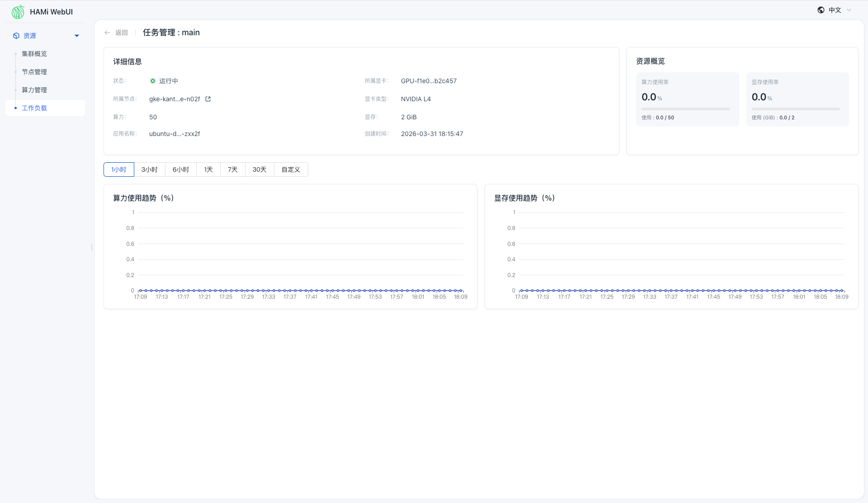868x503 pixels.
Task: Open 算力管理 sidebar item
Action: 34,90
